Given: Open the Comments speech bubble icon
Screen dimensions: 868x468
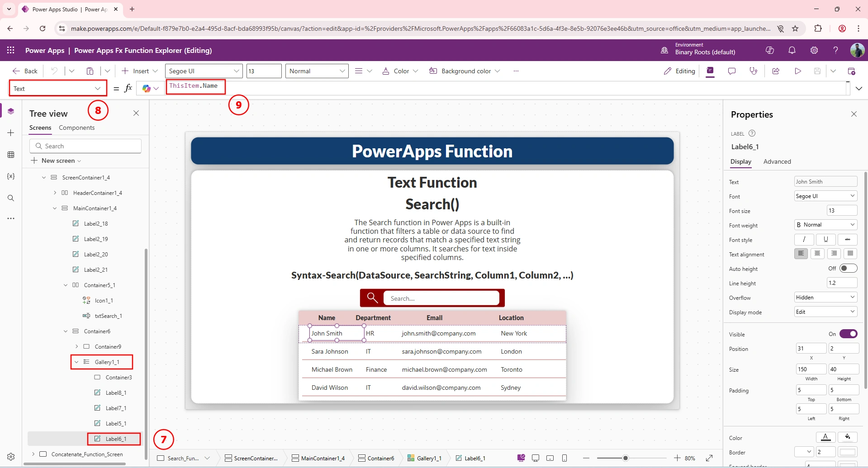Looking at the screenshot, I should (x=732, y=71).
